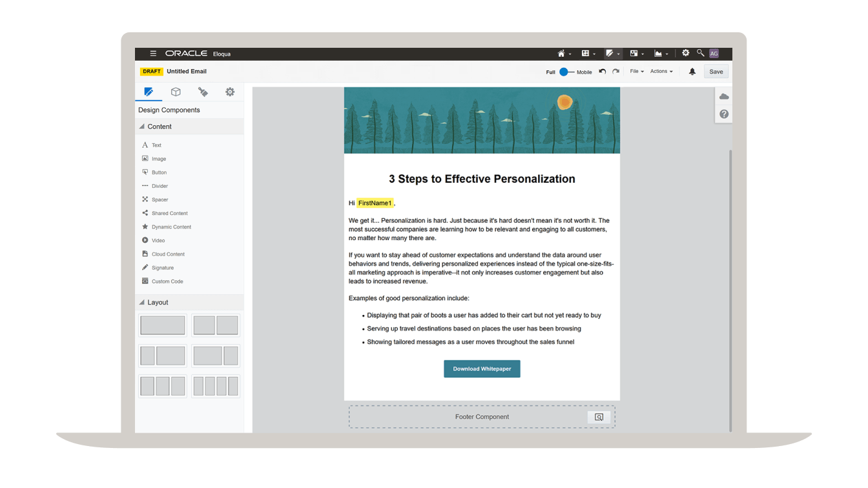Click the Undo arrow icon
The height and width of the screenshot is (488, 868).
pyautogui.click(x=602, y=72)
